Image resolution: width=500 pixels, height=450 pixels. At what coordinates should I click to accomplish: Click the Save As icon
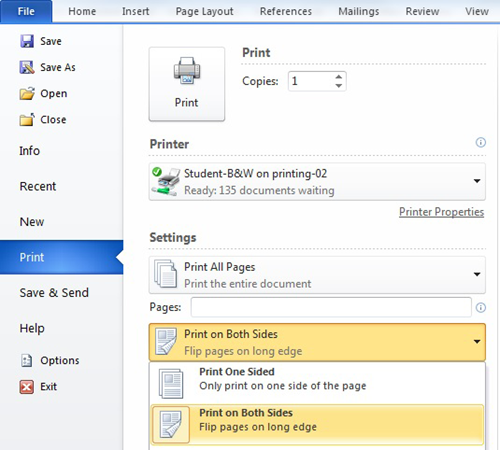(27, 67)
